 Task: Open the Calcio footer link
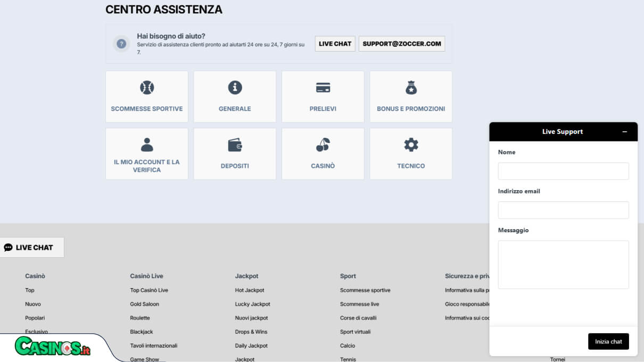[348, 346]
